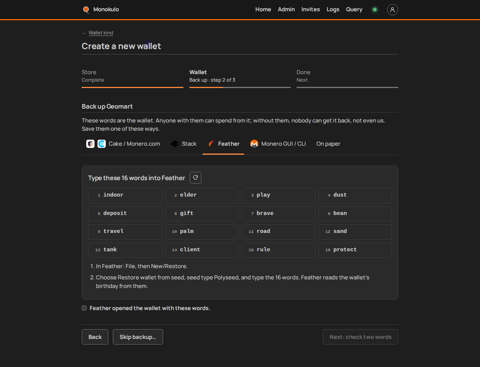Viewport: 480px width, 367px height.
Task: Open the Admin nav item
Action: 286,10
